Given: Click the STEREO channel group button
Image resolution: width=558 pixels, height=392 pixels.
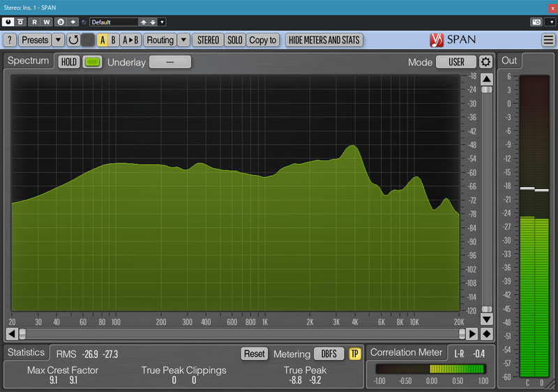Looking at the screenshot, I should [x=208, y=40].
